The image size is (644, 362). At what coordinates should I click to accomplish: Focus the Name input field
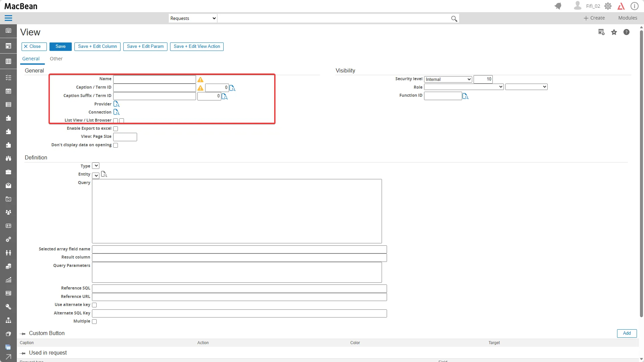tap(155, 79)
